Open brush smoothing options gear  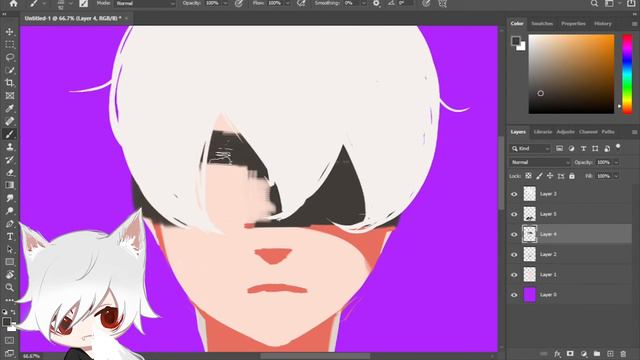coord(376,3)
